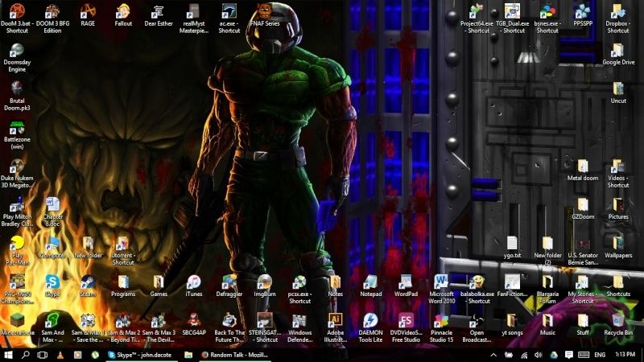Open the 1:13 PM clock
Image resolution: width=644 pixels, height=362 pixels.
(625, 354)
